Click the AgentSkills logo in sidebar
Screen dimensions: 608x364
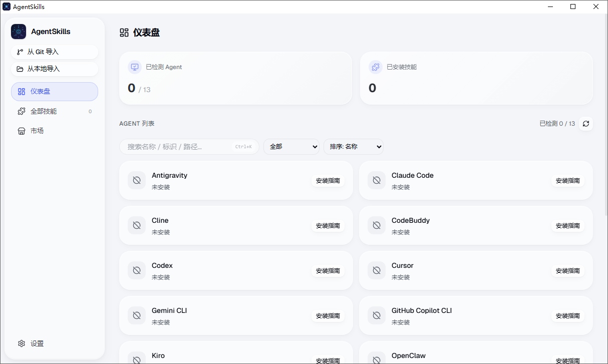point(19,32)
